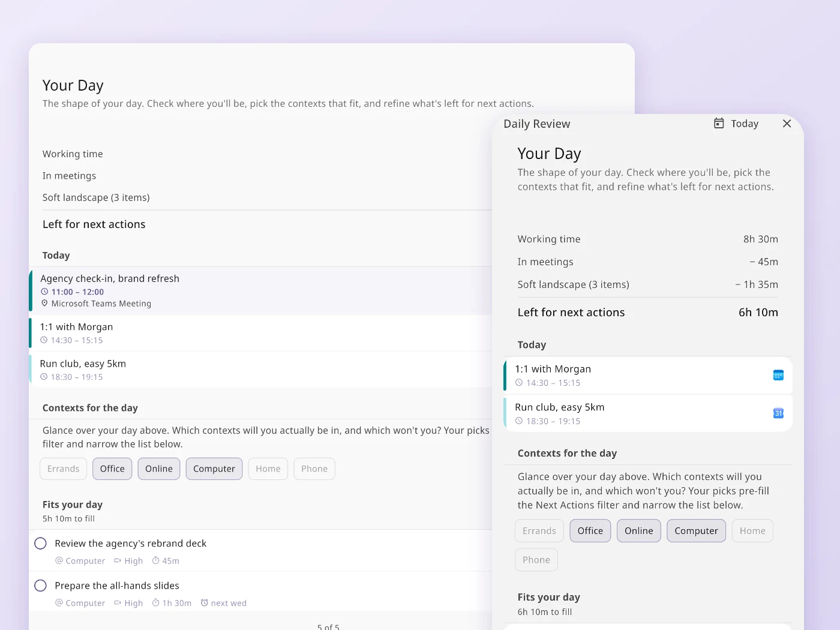Click the High priority icon on Prepare all-hands slides
Viewport: 840px width, 630px height.
click(118, 602)
